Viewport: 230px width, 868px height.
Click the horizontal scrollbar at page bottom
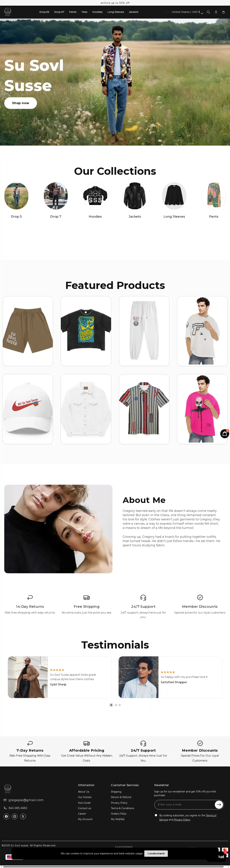click(113, 866)
